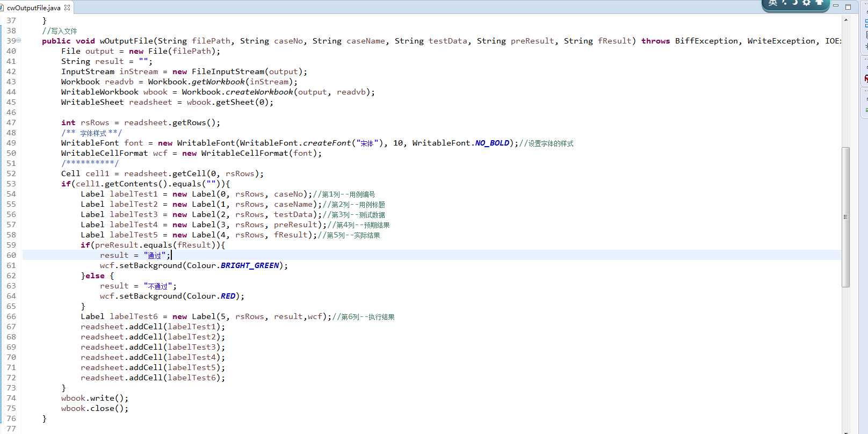Click 'FileInputStream' on line 42

228,71
